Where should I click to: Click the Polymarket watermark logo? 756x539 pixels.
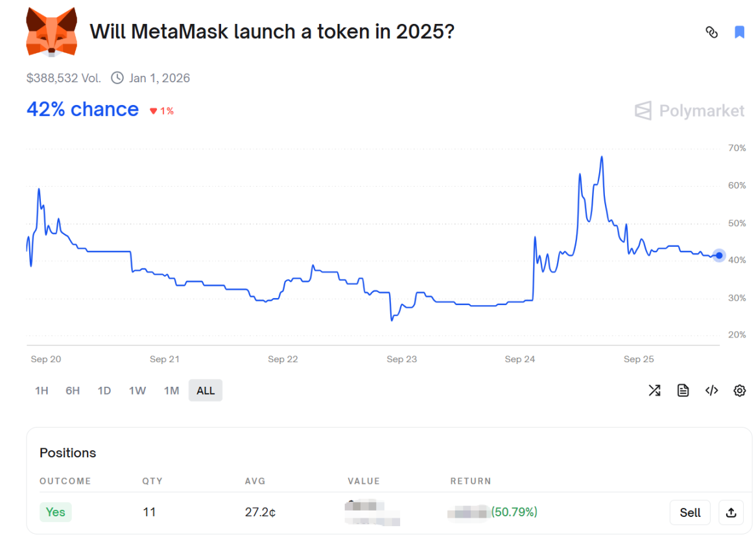(x=689, y=111)
